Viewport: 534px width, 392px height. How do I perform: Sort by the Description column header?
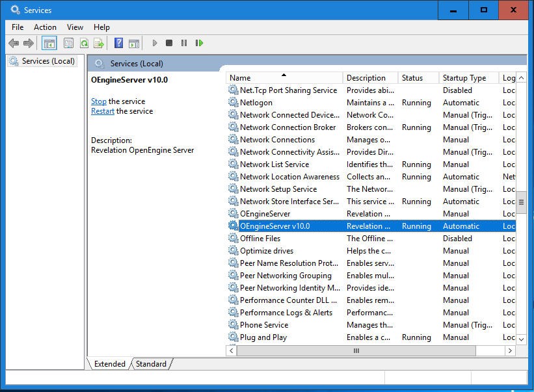point(370,78)
